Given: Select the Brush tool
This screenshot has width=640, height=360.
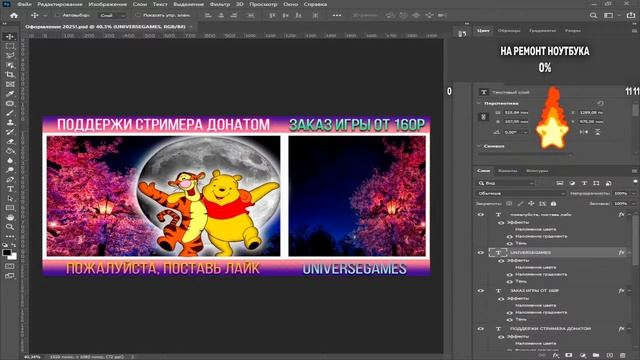Looking at the screenshot, I should (x=10, y=113).
